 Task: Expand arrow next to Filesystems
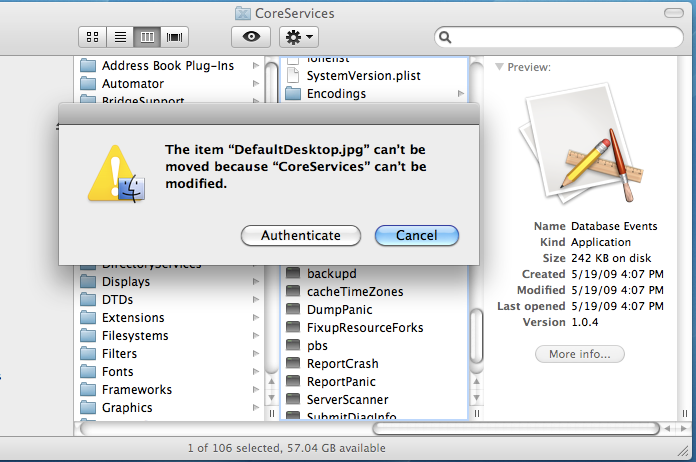[x=256, y=336]
